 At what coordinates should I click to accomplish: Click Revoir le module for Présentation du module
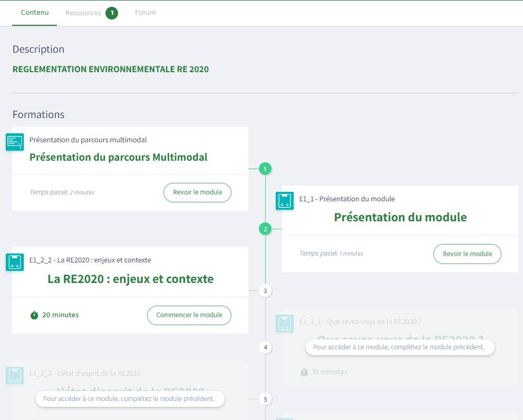click(x=467, y=254)
